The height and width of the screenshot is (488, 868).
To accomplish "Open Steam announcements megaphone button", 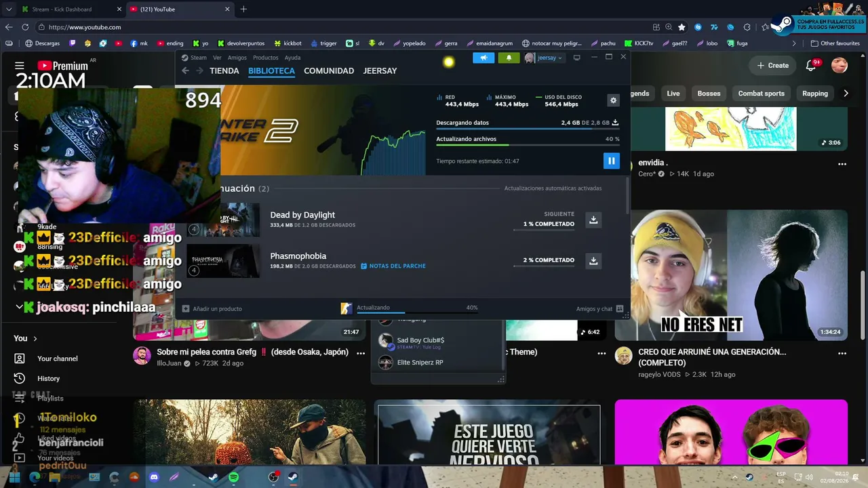I will 484,58.
